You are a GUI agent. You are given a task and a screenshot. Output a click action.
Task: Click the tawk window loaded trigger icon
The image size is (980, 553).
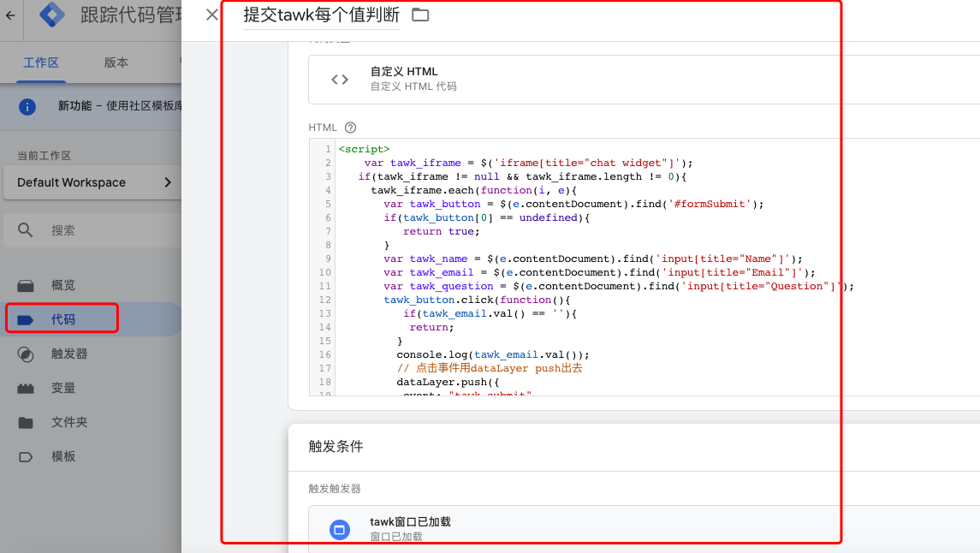[x=340, y=530]
